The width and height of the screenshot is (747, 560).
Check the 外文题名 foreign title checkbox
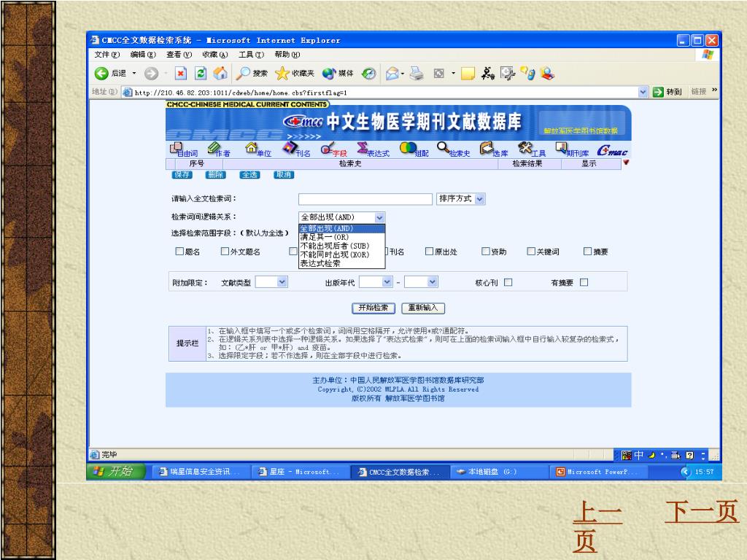point(225,251)
